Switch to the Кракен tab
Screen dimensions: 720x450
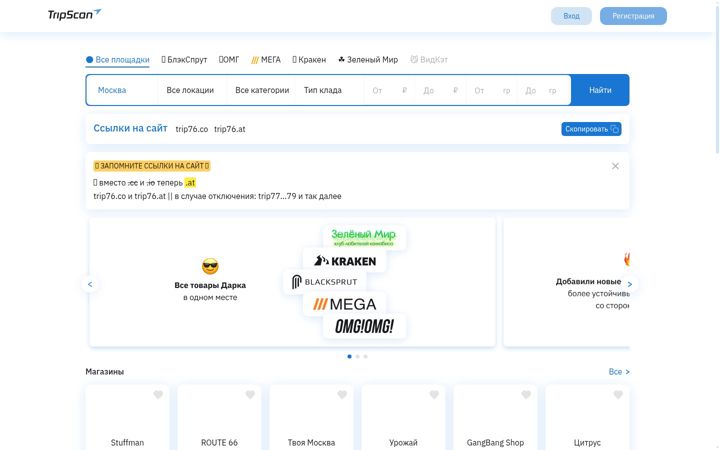click(x=309, y=60)
